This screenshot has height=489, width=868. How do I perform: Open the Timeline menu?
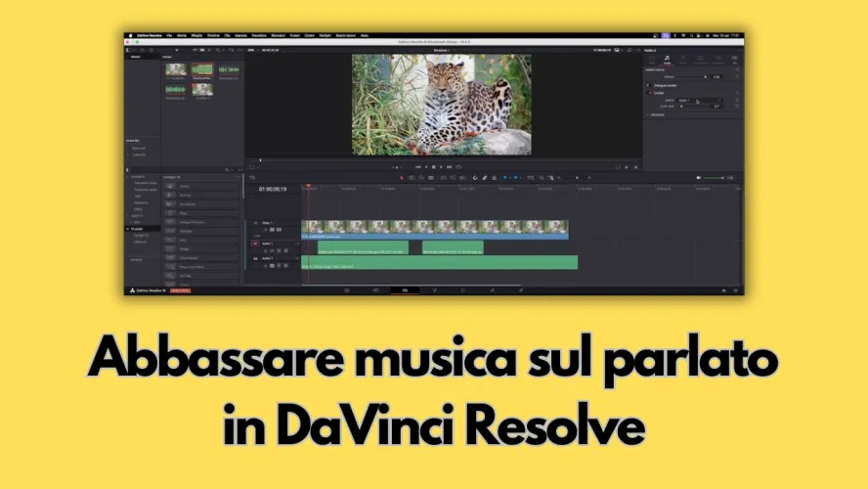[x=213, y=35]
